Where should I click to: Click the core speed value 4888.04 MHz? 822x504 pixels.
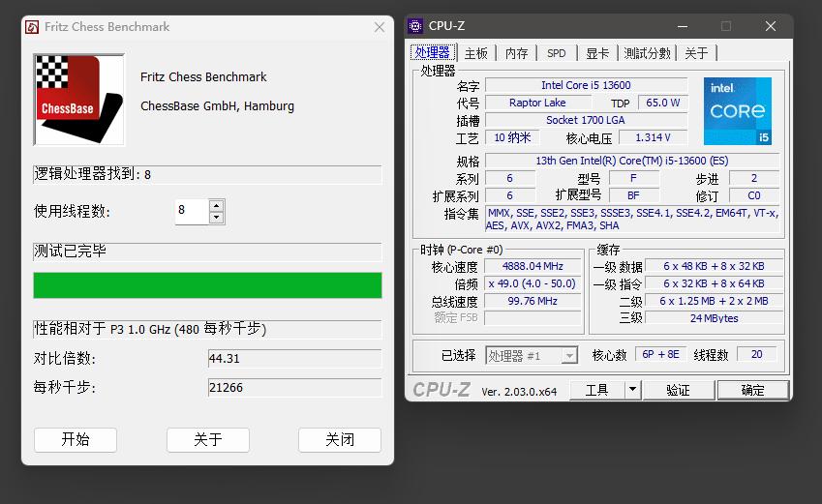coord(533,266)
